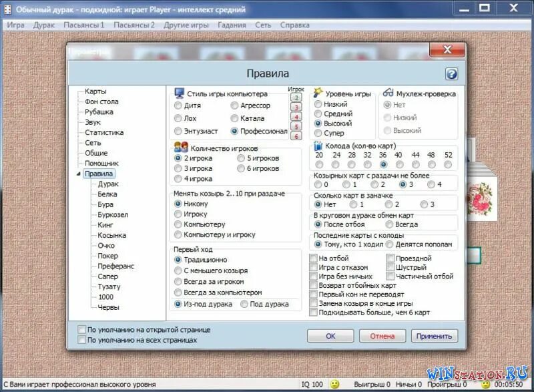Select Под дурака first move option

(264, 304)
